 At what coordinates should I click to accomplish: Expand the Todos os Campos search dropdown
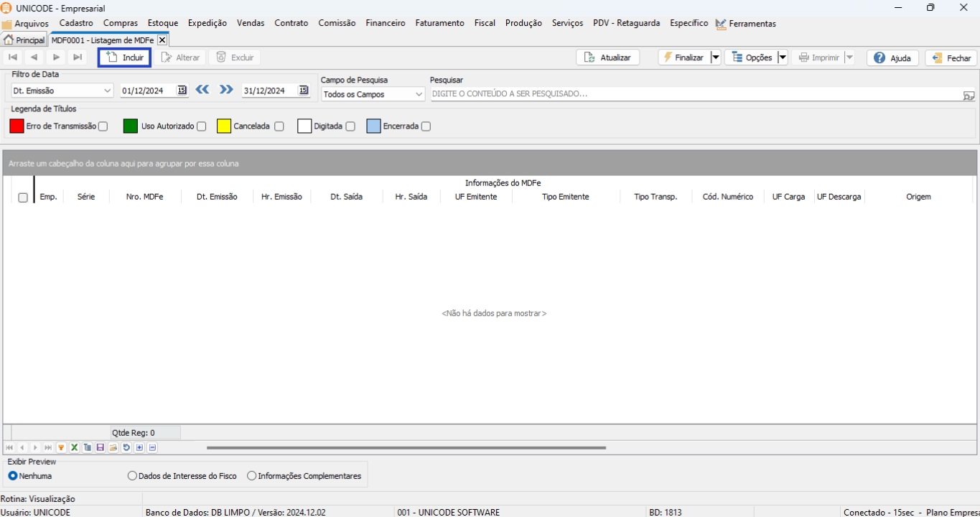[x=419, y=95]
